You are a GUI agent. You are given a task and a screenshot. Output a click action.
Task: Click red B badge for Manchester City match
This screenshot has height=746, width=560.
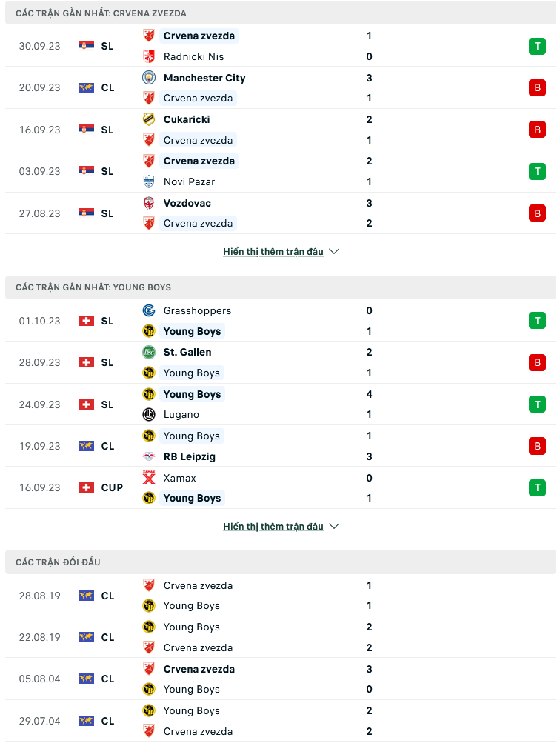point(537,87)
